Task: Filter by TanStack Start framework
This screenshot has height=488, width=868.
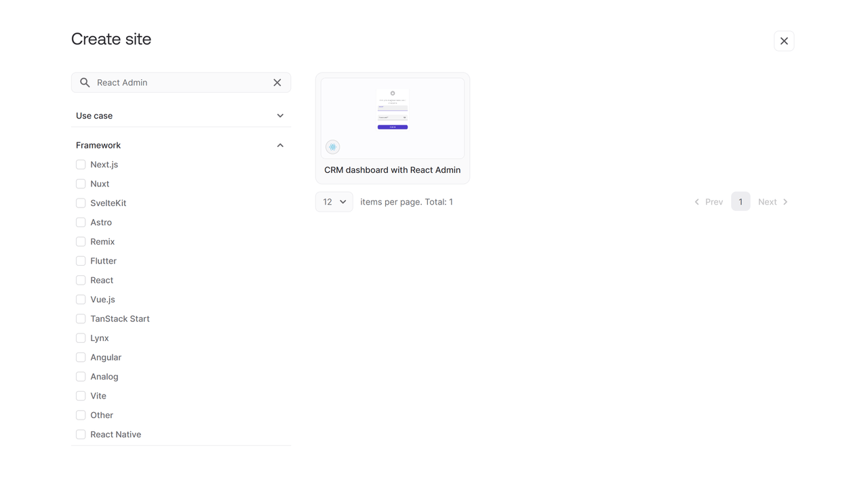Action: tap(81, 319)
